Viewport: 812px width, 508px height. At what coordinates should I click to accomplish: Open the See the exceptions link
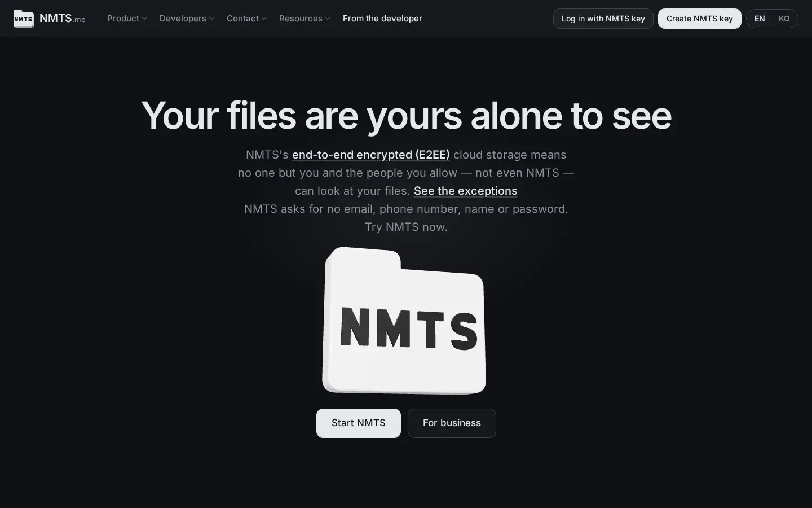465,191
